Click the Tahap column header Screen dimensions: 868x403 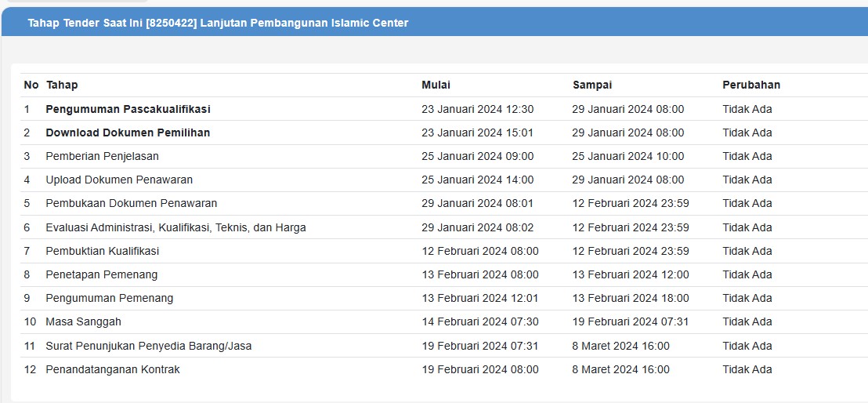[x=62, y=85]
